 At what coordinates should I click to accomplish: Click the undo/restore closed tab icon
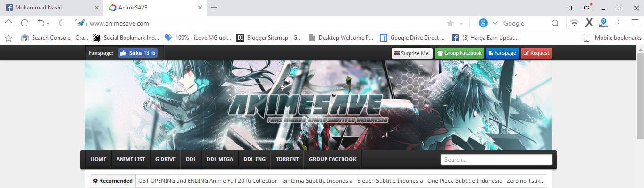point(41,23)
